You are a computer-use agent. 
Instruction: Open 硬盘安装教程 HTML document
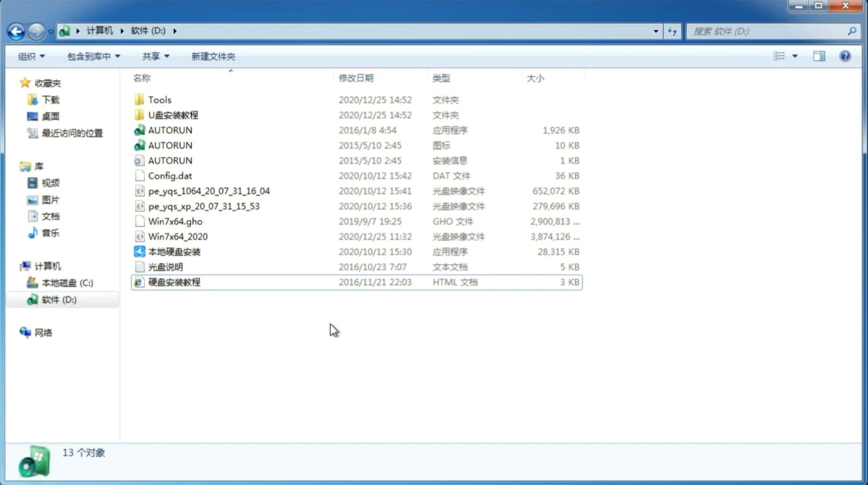coord(173,282)
